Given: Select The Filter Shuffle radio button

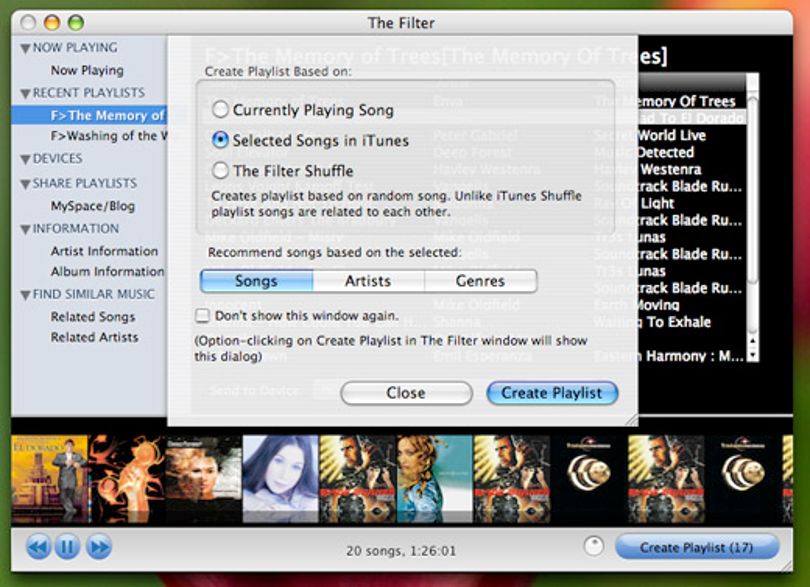Looking at the screenshot, I should click(221, 171).
